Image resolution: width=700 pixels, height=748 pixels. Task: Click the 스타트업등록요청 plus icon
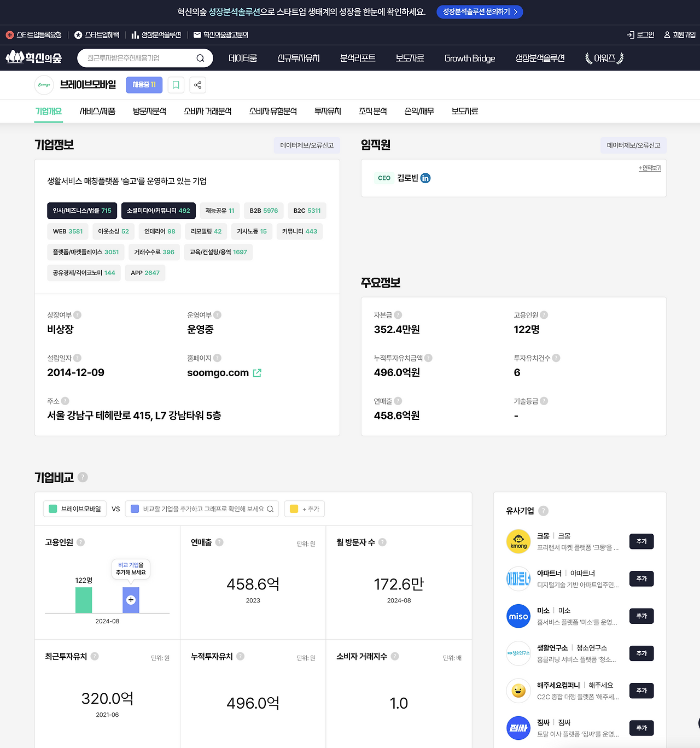10,35
